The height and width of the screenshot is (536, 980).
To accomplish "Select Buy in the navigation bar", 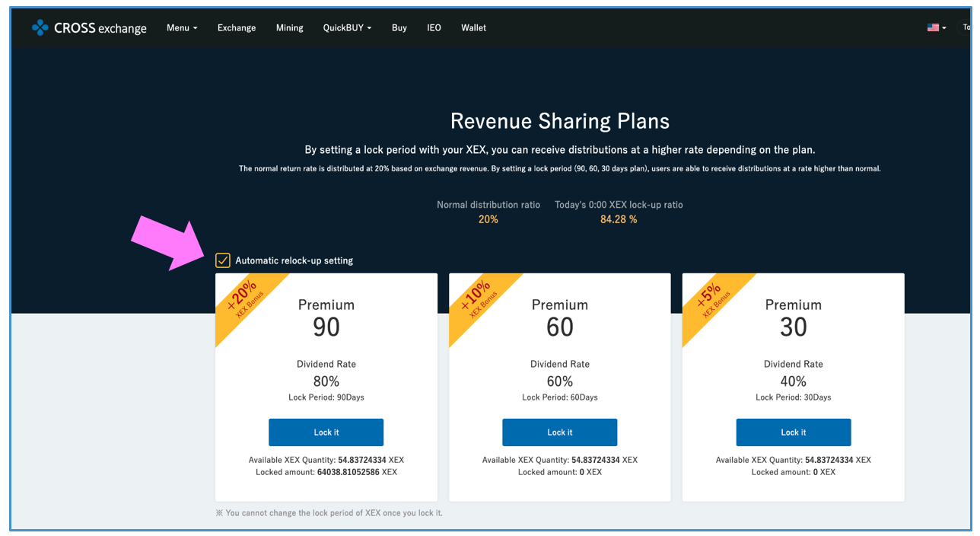I will click(x=399, y=27).
